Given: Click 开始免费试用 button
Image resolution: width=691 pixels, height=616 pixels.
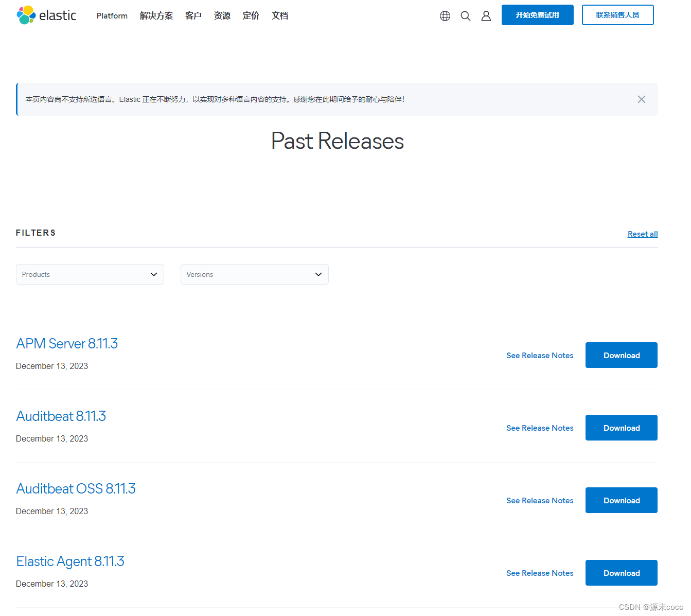Looking at the screenshot, I should tap(537, 15).
